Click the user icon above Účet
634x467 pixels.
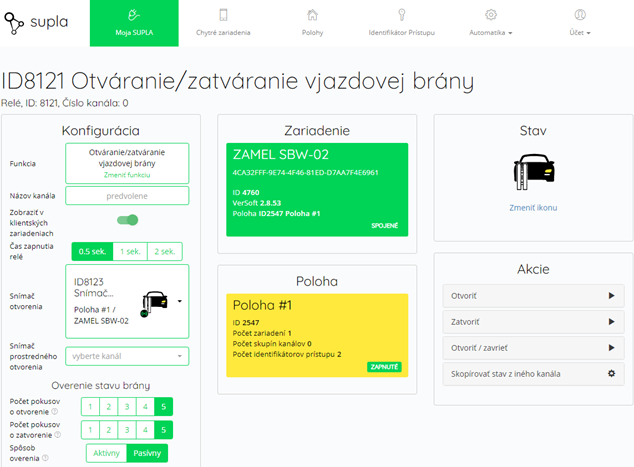point(580,15)
